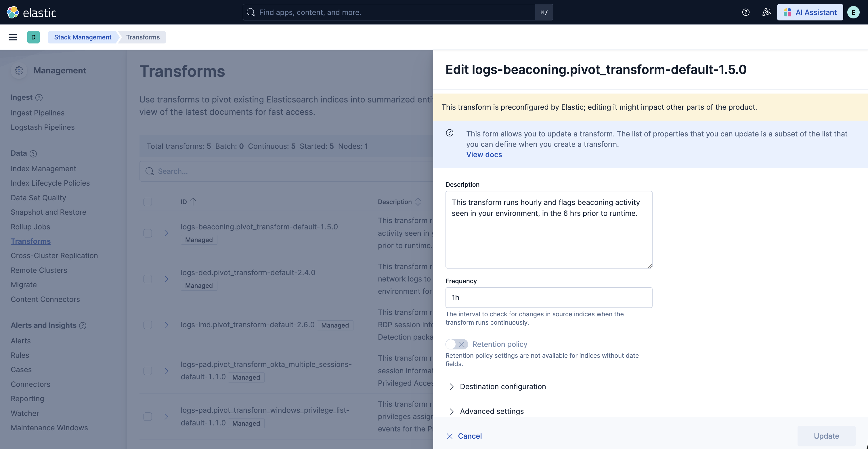Click the help icon beside the Ingest heading

coord(39,98)
